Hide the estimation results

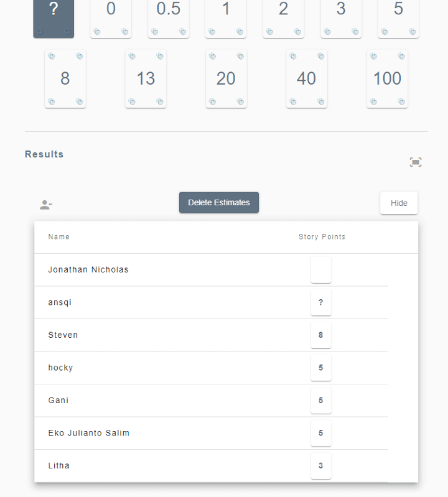399,203
